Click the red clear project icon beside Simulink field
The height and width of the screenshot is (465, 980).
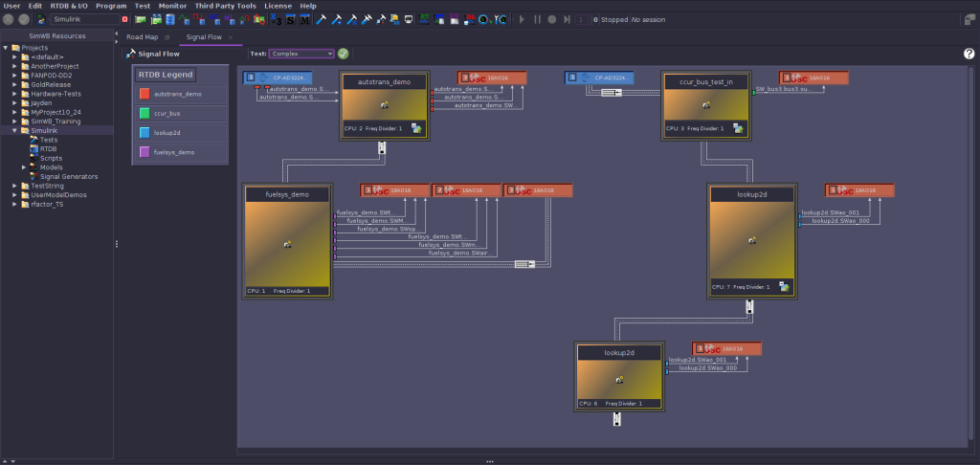125,19
